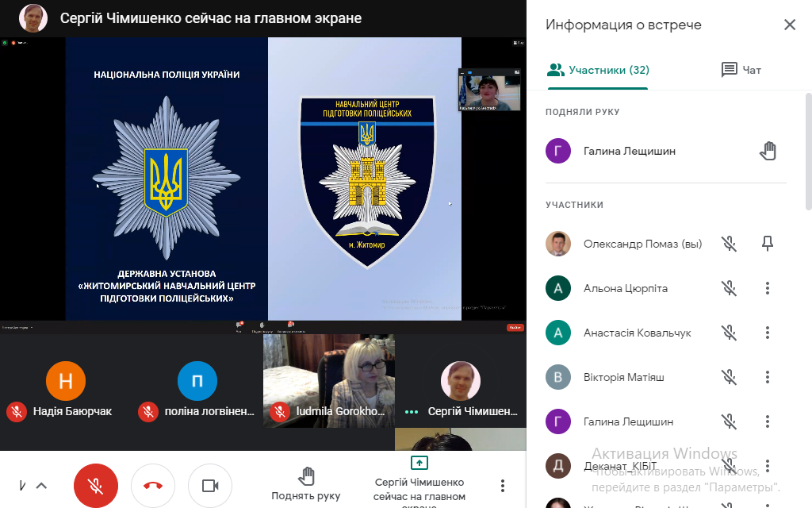Click the muted mic icon for Олександр Помаз

(730, 244)
